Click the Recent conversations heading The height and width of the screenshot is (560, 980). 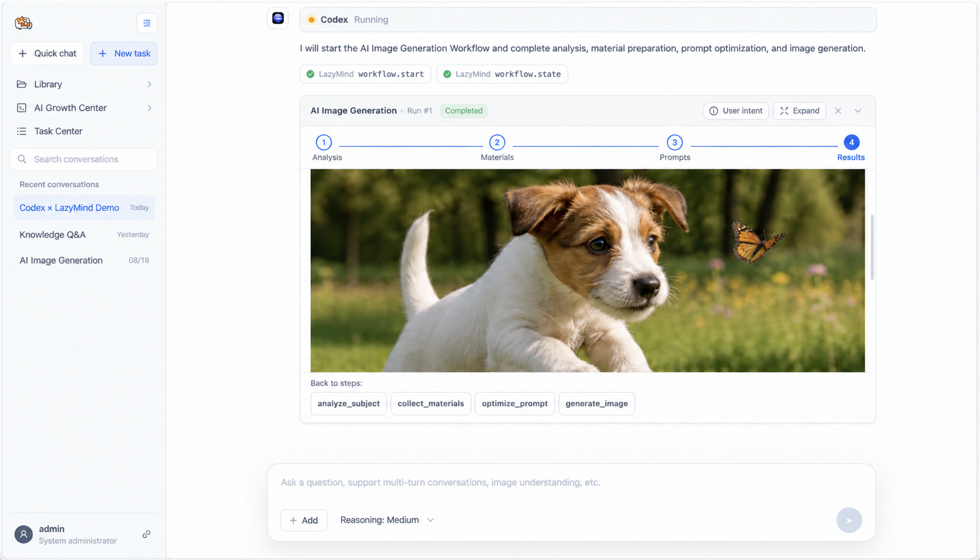[x=59, y=185]
